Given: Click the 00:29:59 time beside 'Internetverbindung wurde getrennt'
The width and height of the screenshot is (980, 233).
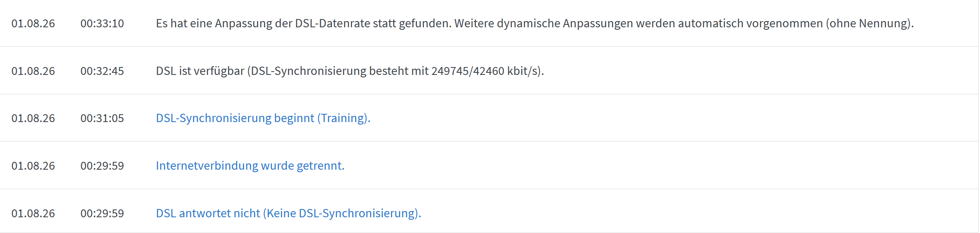Looking at the screenshot, I should click(x=102, y=166).
